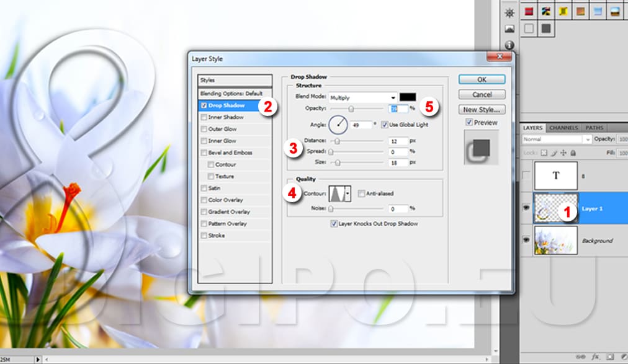Enable the Anti-aliased checkbox
The image size is (628, 364).
[x=362, y=193]
